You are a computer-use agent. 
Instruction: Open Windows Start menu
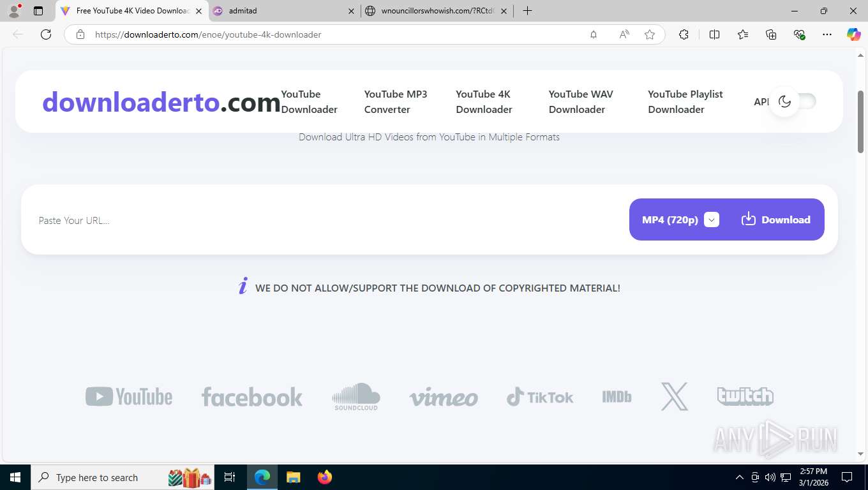point(15,477)
